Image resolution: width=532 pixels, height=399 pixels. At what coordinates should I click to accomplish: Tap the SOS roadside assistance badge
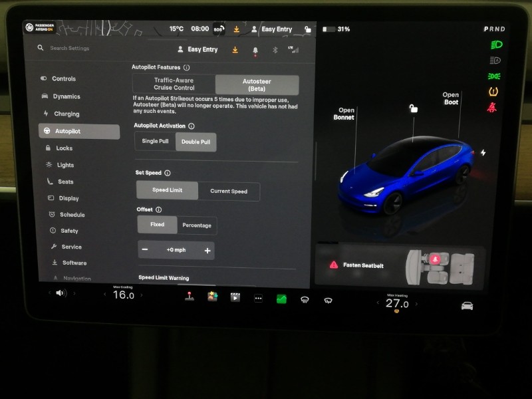click(217, 29)
